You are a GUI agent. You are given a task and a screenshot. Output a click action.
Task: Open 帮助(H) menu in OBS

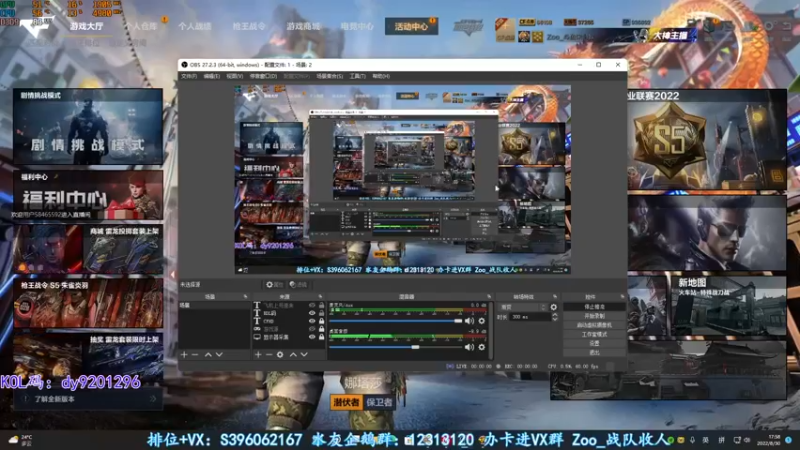tap(381, 76)
